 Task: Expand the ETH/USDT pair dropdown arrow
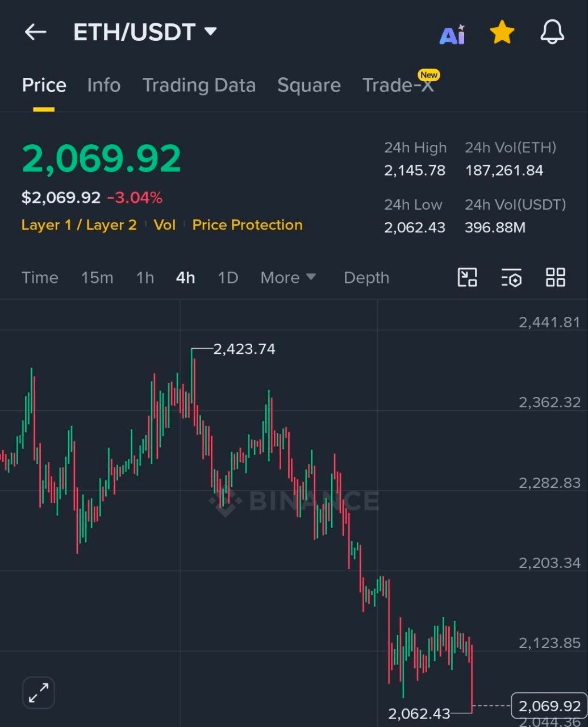[x=211, y=31]
